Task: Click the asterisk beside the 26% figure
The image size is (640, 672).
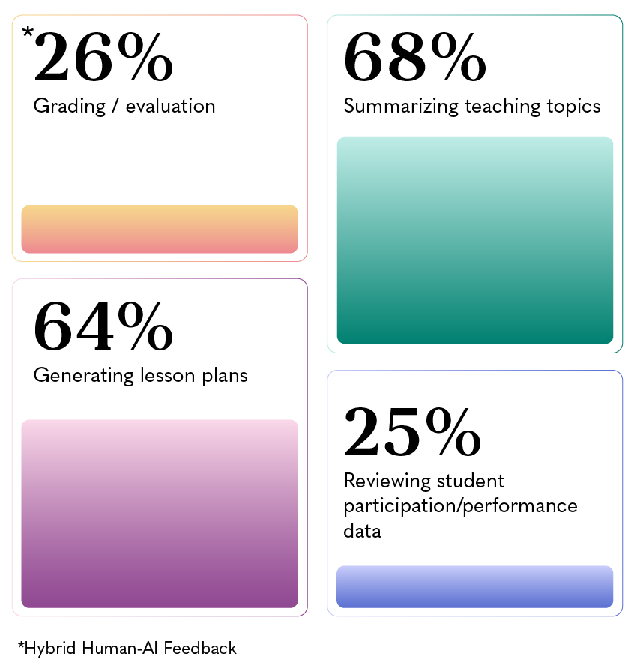Action: point(28,32)
